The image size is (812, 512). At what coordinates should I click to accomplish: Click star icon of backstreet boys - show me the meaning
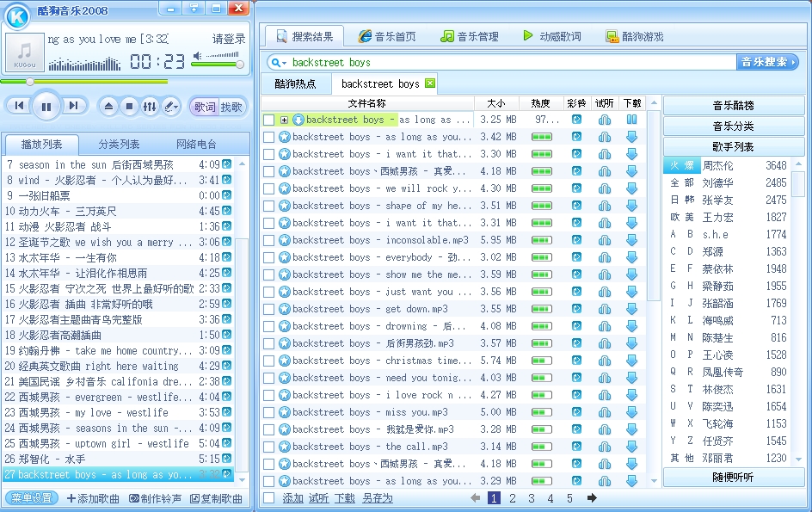(285, 275)
